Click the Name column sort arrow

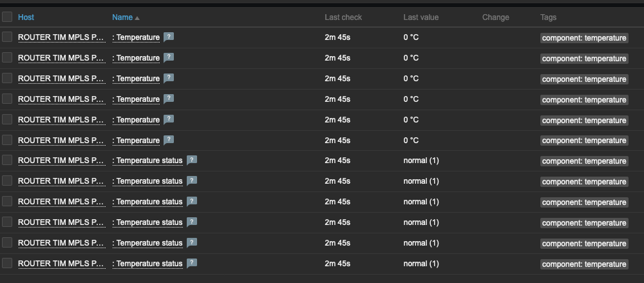click(x=137, y=17)
